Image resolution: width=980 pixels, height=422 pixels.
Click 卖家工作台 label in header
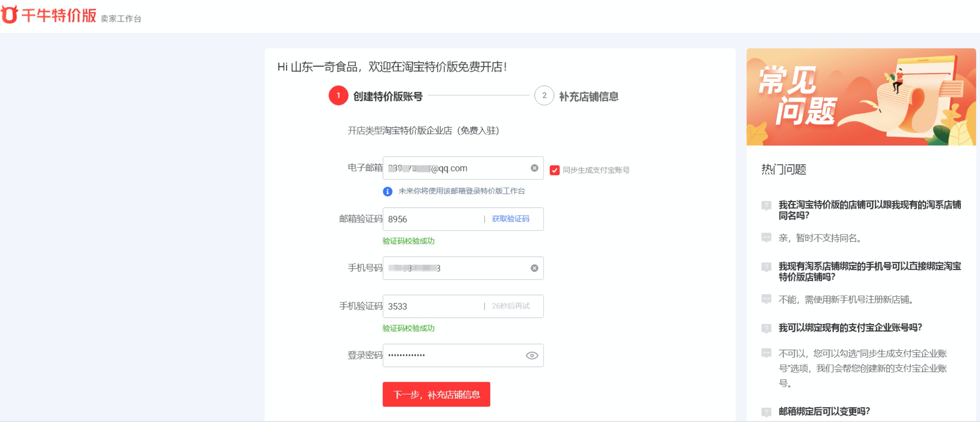[x=121, y=19]
